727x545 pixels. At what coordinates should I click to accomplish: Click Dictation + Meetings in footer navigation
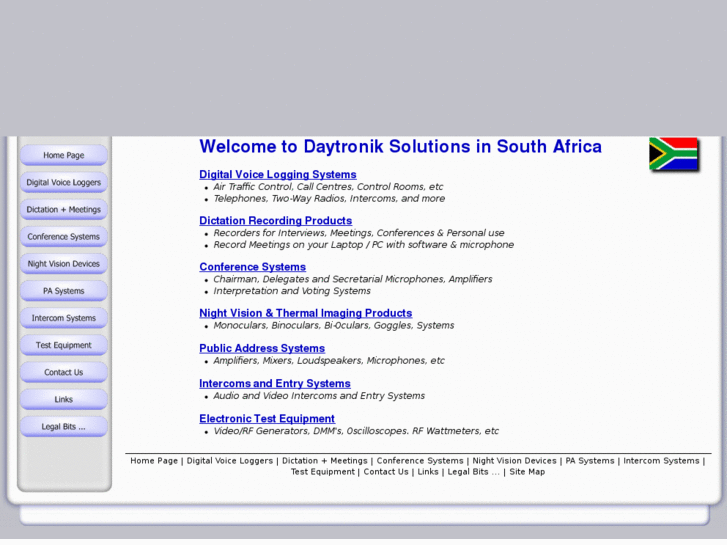[x=325, y=461]
